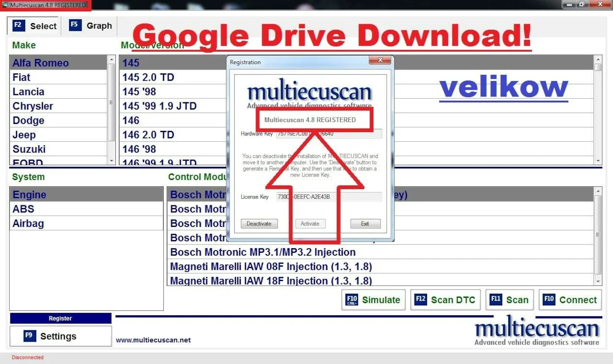This screenshot has width=613, height=364.
Task: Click the F10 Connect key icon
Action: 549,300
